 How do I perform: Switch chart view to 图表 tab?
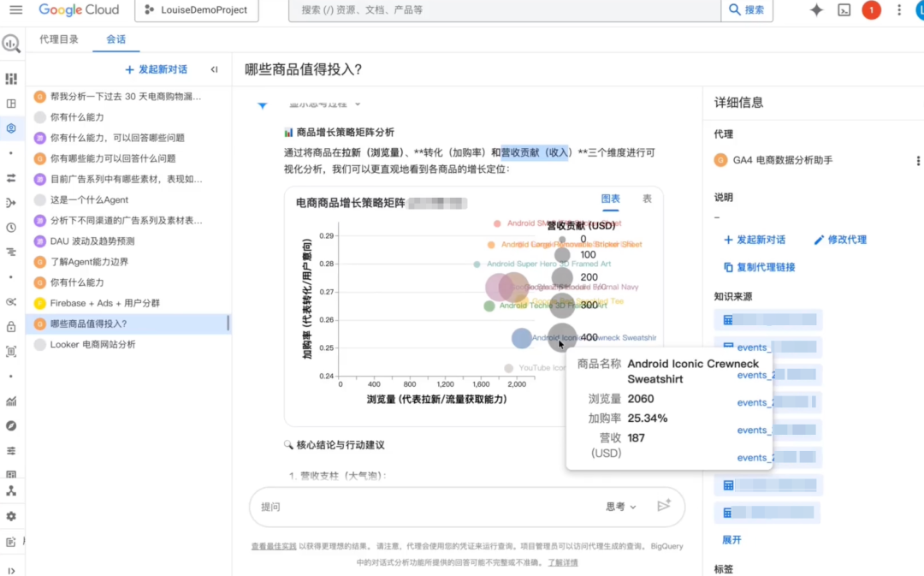point(611,199)
